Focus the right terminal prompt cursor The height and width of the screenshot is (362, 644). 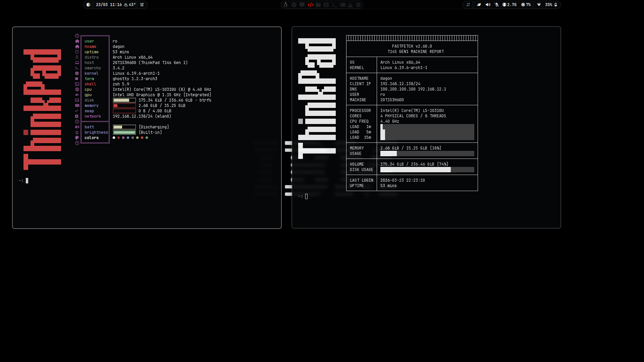tap(306, 196)
